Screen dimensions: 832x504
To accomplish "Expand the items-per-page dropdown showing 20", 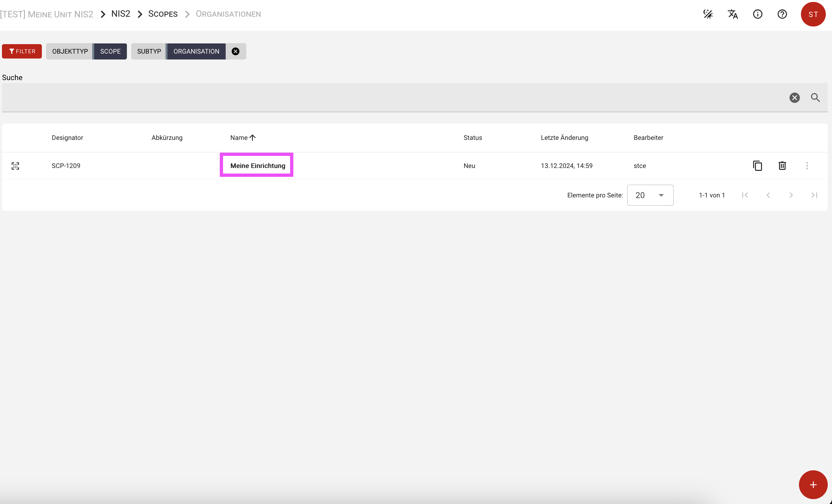I will (650, 195).
